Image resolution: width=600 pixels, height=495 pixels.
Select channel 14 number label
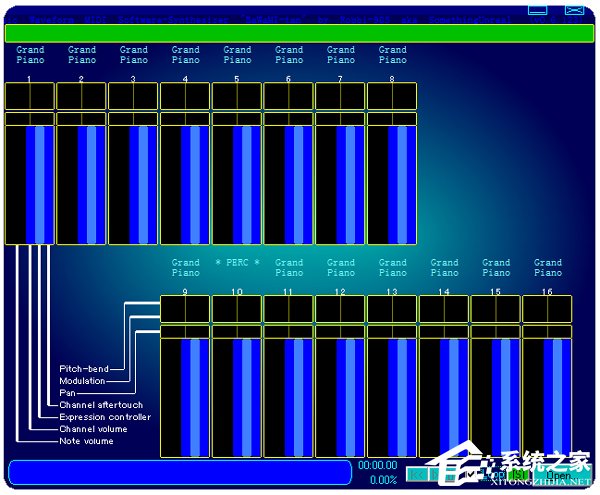[444, 291]
